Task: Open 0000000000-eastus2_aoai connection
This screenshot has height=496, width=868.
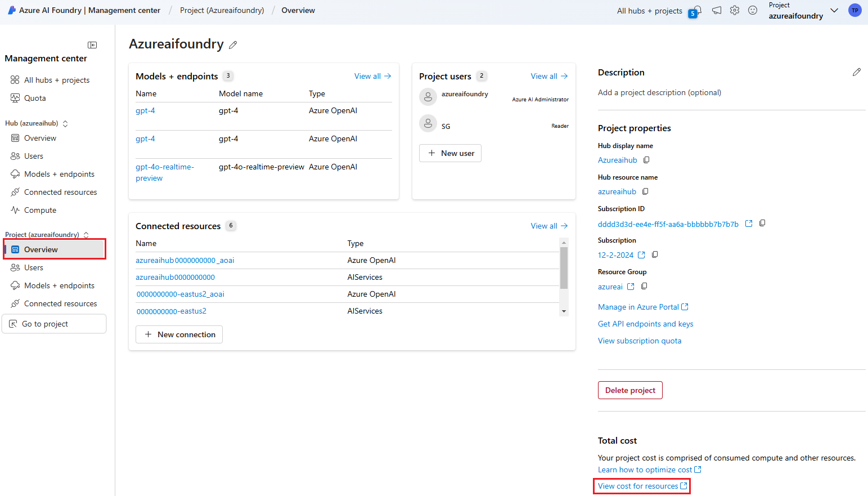Action: click(x=181, y=294)
